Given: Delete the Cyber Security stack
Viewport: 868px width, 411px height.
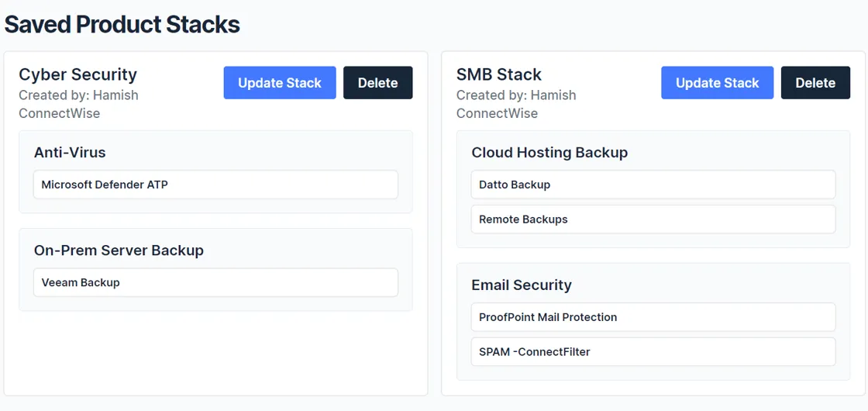Looking at the screenshot, I should tap(378, 83).
